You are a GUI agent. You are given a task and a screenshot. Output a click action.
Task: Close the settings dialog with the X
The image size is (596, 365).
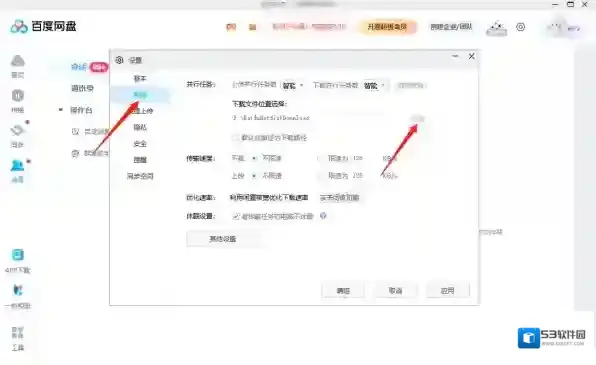point(472,56)
